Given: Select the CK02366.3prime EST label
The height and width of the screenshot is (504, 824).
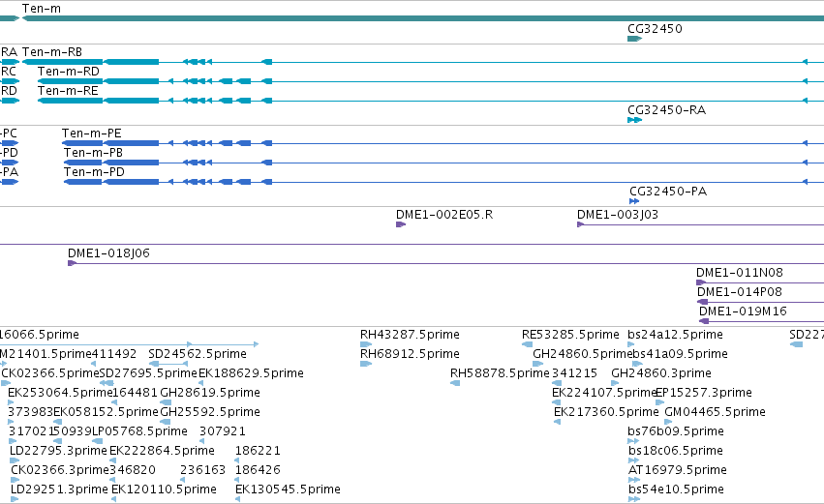Looking at the screenshot, I should tap(60, 470).
